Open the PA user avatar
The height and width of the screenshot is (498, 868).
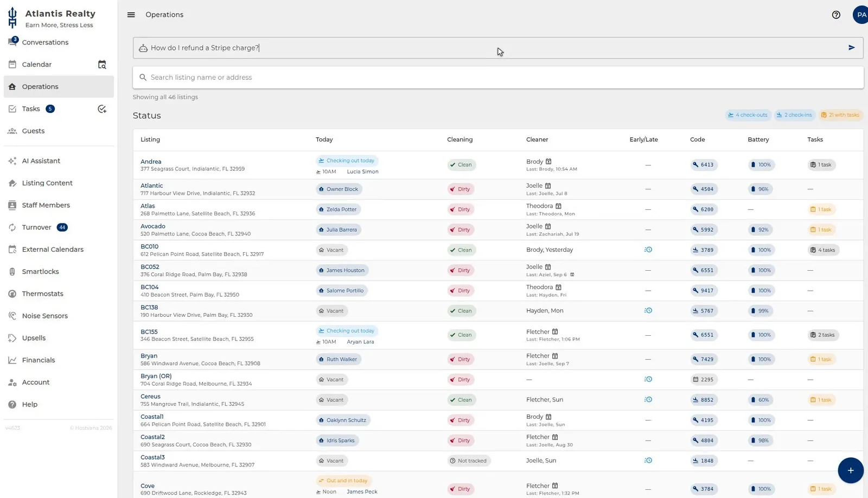click(x=860, y=15)
